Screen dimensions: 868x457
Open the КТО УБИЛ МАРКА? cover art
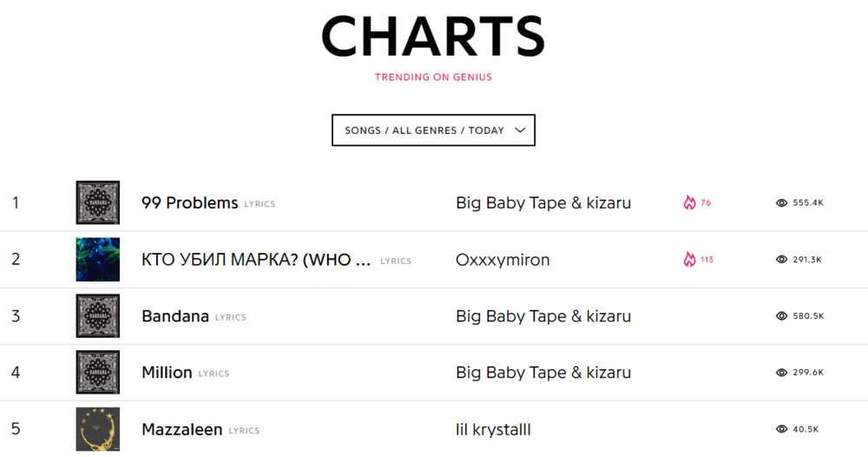pyautogui.click(x=98, y=259)
